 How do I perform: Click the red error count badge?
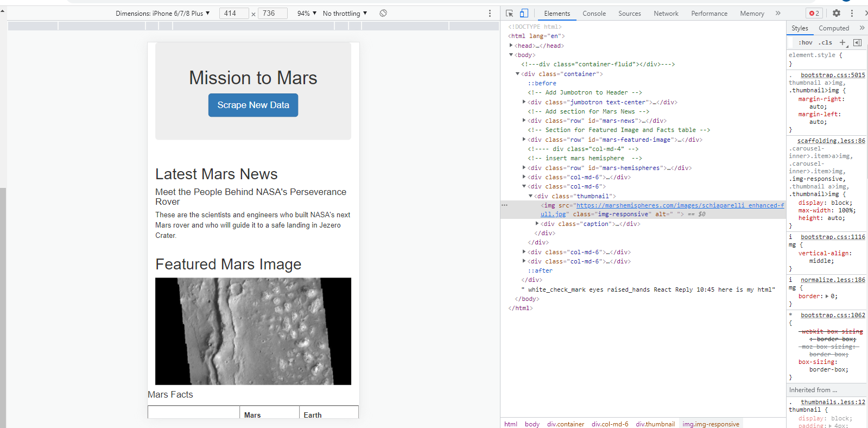click(x=814, y=13)
